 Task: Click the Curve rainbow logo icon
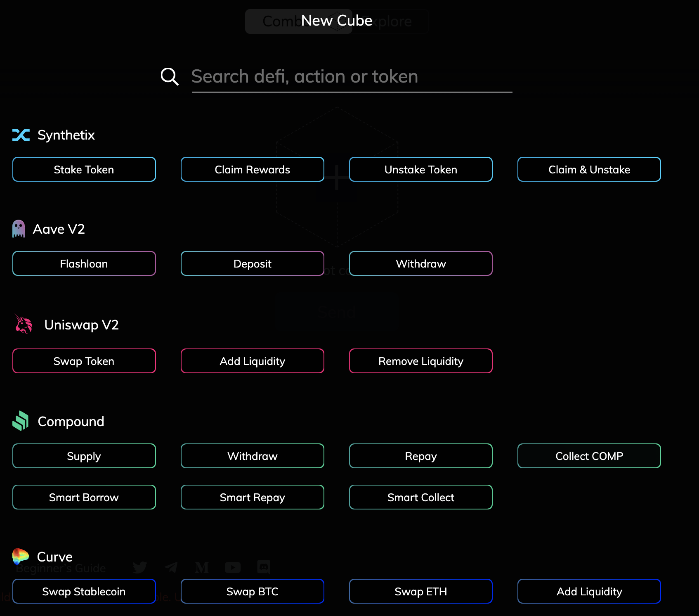(20, 557)
